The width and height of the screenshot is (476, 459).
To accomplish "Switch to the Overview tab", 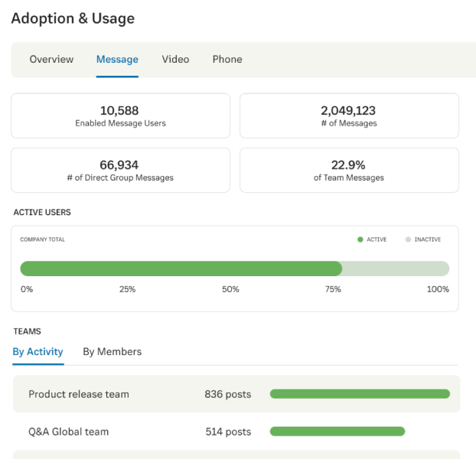I will [51, 59].
